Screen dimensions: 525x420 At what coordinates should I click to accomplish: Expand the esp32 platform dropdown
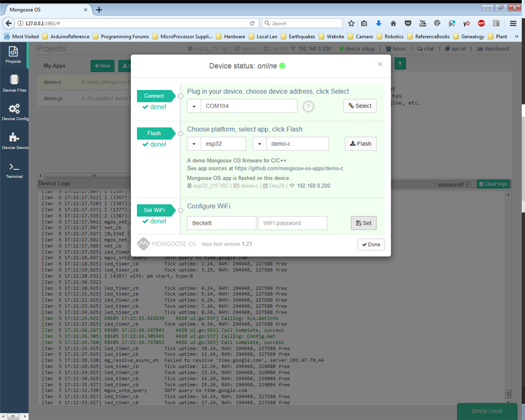point(194,144)
